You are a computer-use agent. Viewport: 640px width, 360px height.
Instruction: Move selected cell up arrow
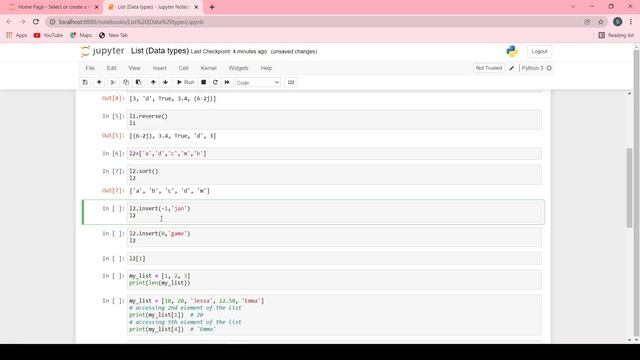coord(153,82)
